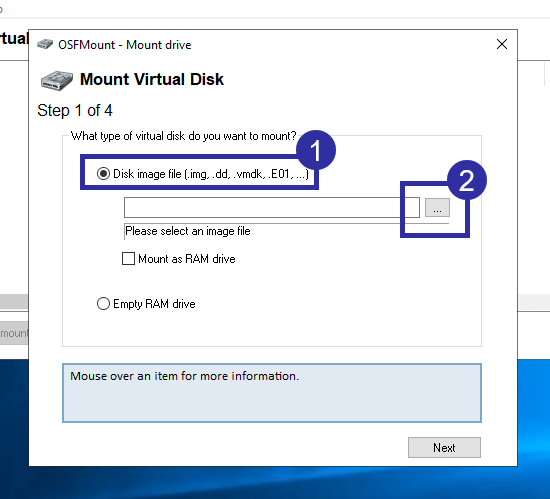
Task: Click the 'Mount Virtual Disk' heading text
Action: pyautogui.click(x=152, y=79)
